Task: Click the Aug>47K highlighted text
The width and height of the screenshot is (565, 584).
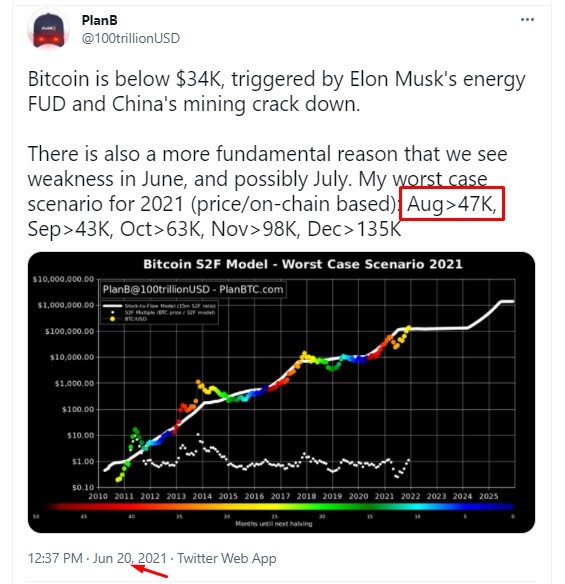Action: tap(451, 204)
